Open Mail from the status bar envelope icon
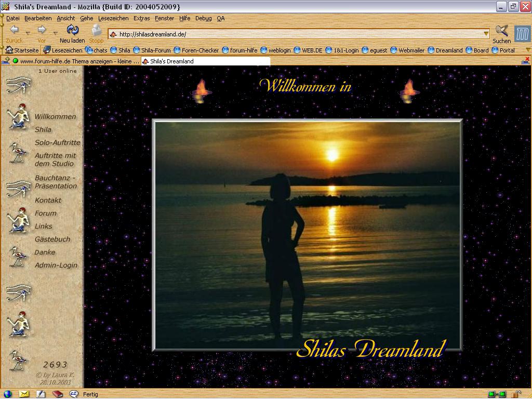532x399 pixels. coord(24,394)
